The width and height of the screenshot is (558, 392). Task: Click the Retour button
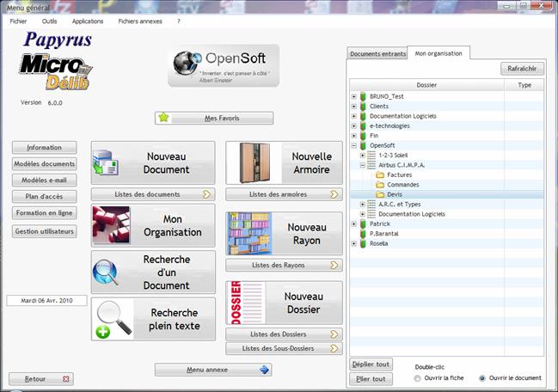[41, 378]
